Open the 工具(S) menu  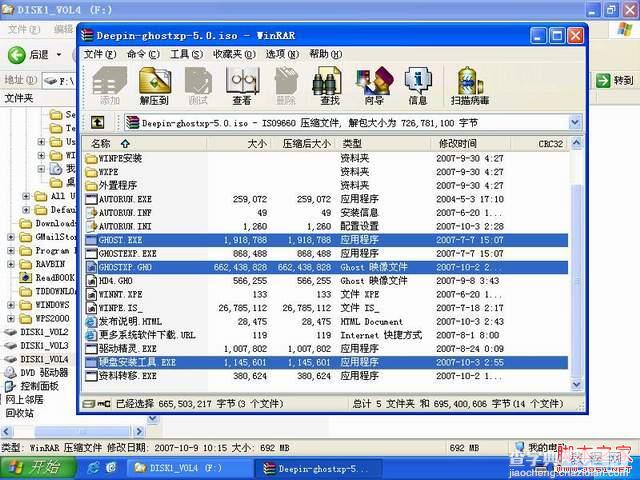[187, 54]
